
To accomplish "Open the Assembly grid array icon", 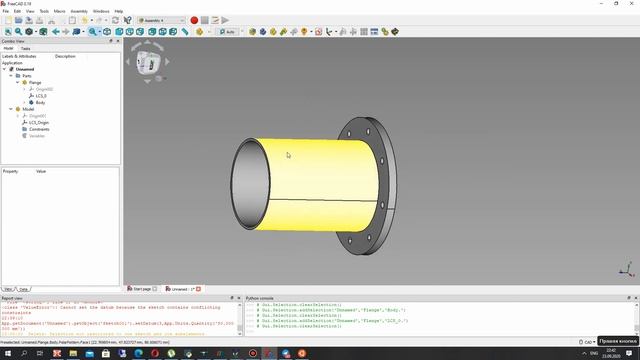I will (x=364, y=32).
